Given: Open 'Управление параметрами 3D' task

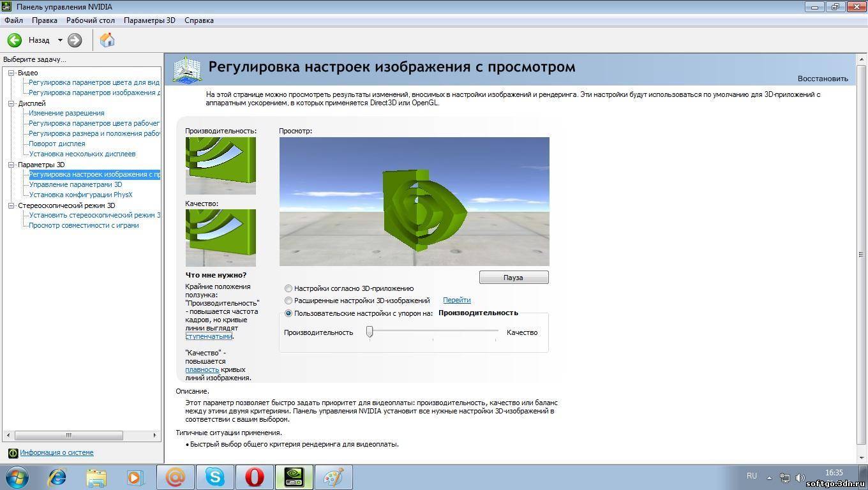Looking at the screenshot, I should click(75, 185).
